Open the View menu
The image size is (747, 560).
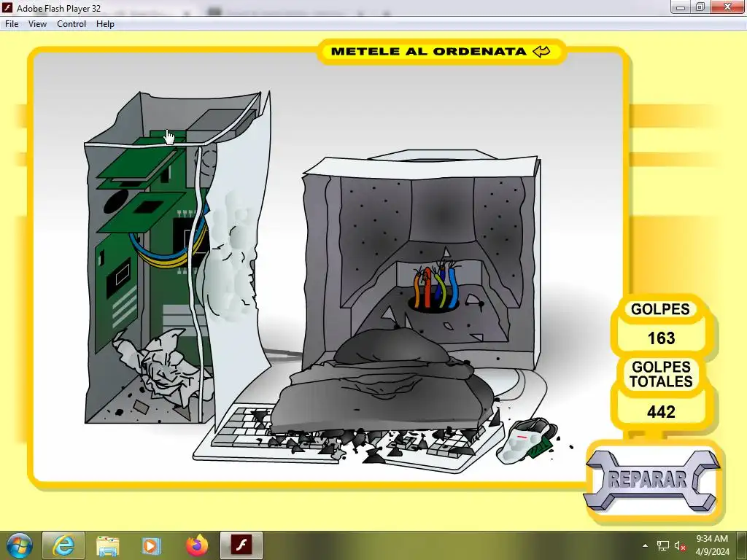coord(37,24)
